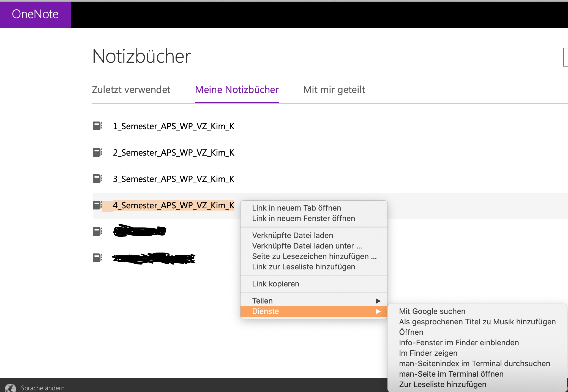Click notebook icon beside first redacted notebook

click(x=97, y=231)
